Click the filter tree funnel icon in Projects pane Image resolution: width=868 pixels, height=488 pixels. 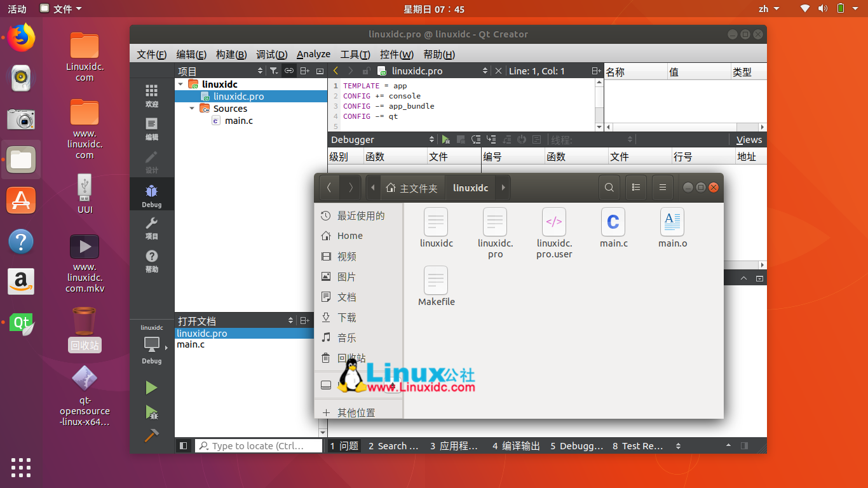[273, 71]
